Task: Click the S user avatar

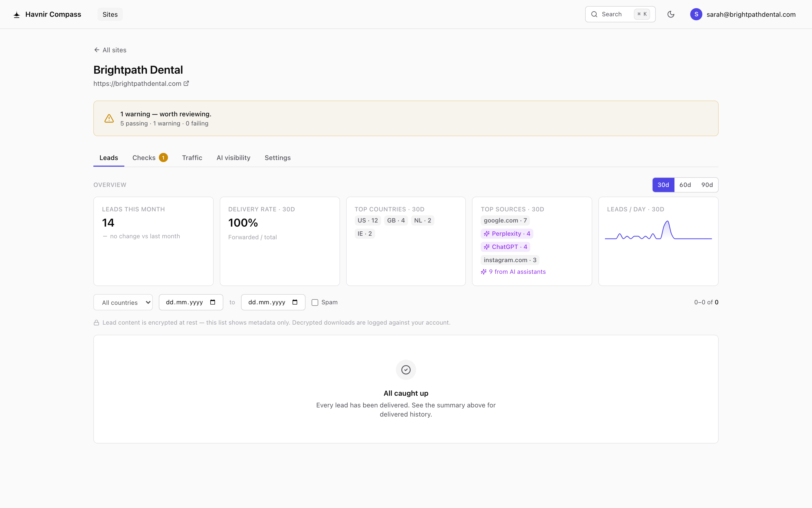Action: tap(696, 14)
